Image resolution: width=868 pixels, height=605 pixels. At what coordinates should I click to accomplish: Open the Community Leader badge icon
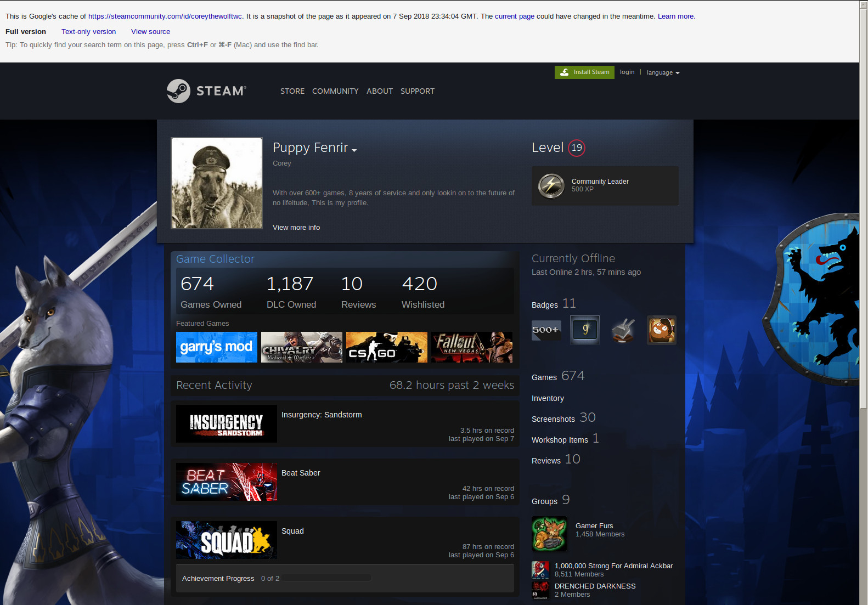click(x=551, y=185)
